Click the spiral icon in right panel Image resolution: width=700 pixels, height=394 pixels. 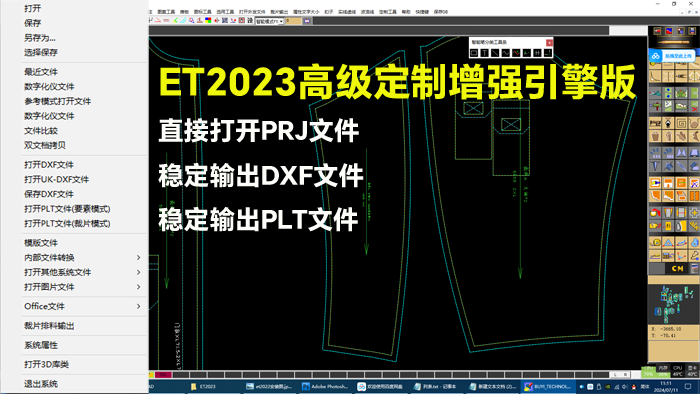[x=681, y=123]
